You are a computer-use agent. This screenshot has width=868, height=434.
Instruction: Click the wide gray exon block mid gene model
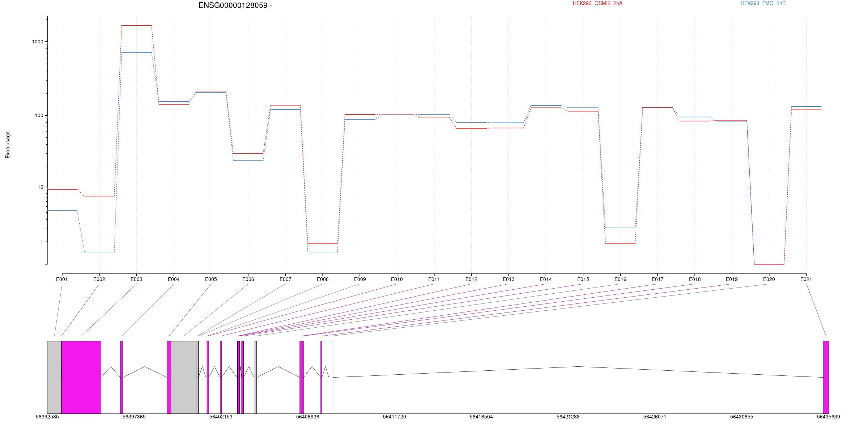click(183, 377)
